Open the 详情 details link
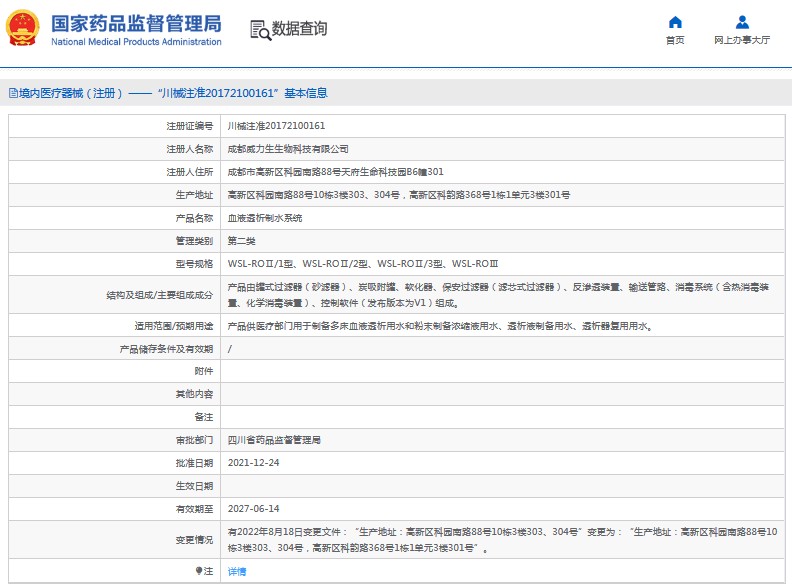This screenshot has height=587, width=792. (237, 571)
